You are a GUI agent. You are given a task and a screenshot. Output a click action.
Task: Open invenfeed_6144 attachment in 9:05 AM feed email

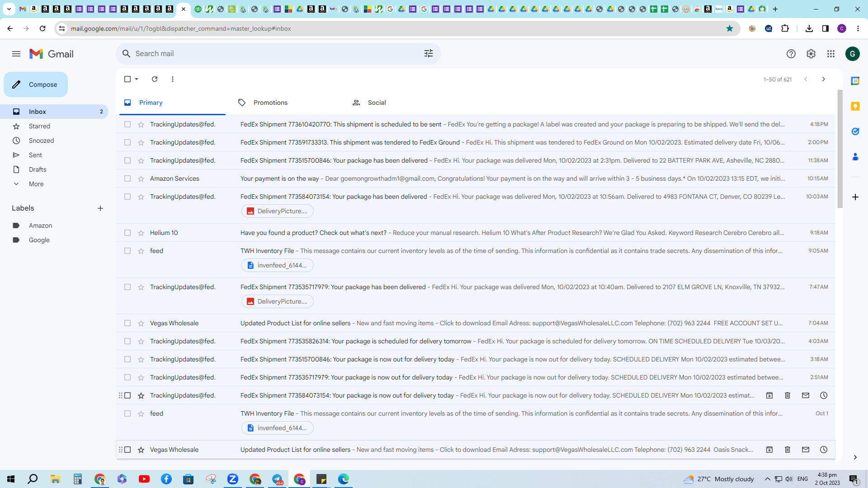pyautogui.click(x=278, y=265)
